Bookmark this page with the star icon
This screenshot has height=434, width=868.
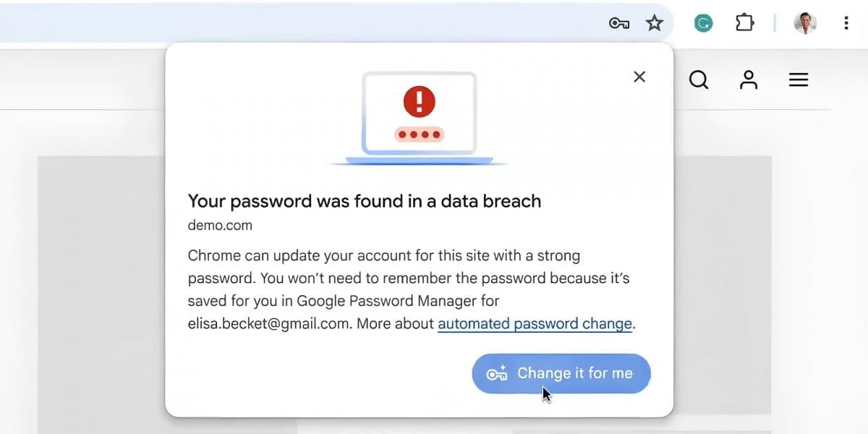coord(655,23)
